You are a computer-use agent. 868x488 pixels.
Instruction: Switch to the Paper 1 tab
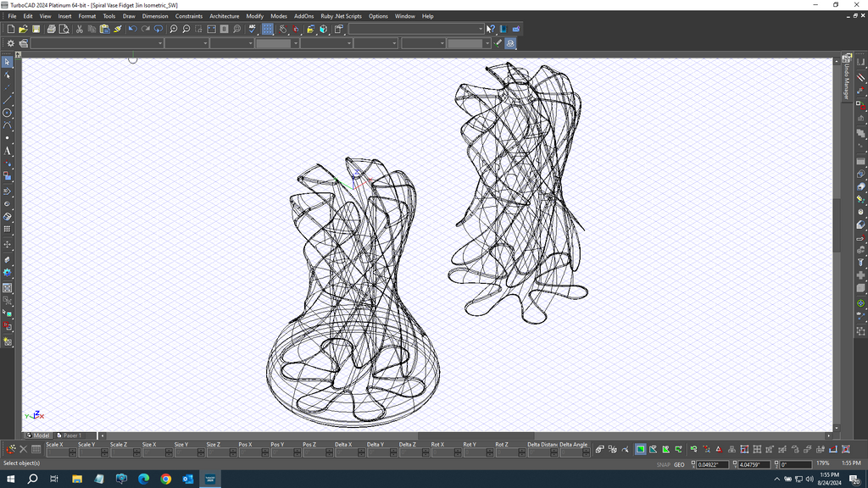[70, 435]
